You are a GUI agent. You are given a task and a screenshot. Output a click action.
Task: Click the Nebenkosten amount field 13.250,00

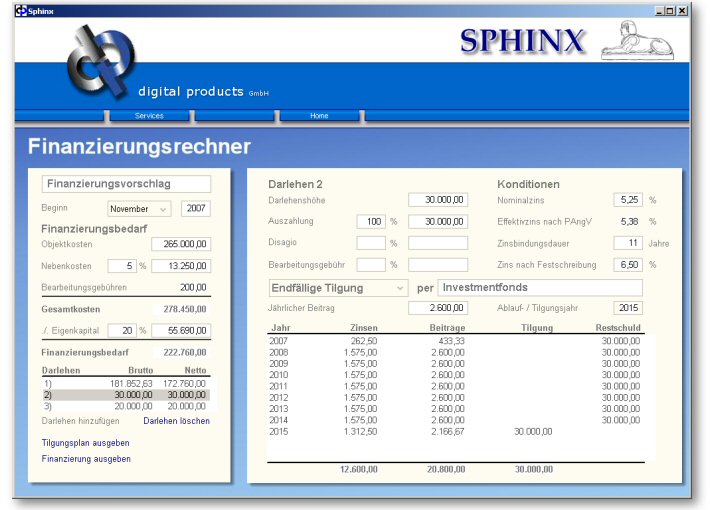(181, 266)
